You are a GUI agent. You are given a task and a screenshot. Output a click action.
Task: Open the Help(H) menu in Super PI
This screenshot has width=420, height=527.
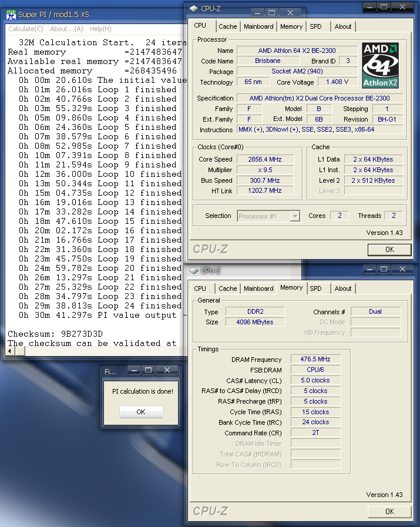point(100,29)
